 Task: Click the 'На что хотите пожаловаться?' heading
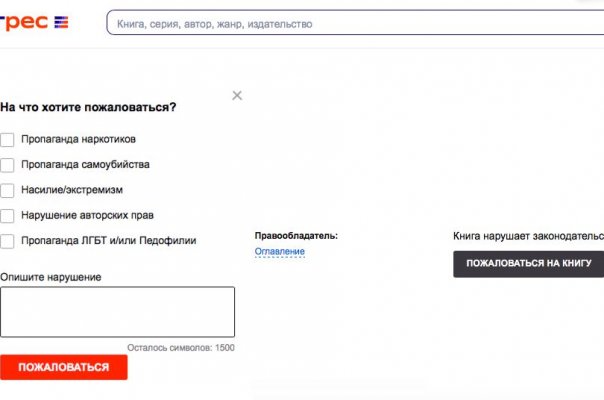(x=88, y=107)
